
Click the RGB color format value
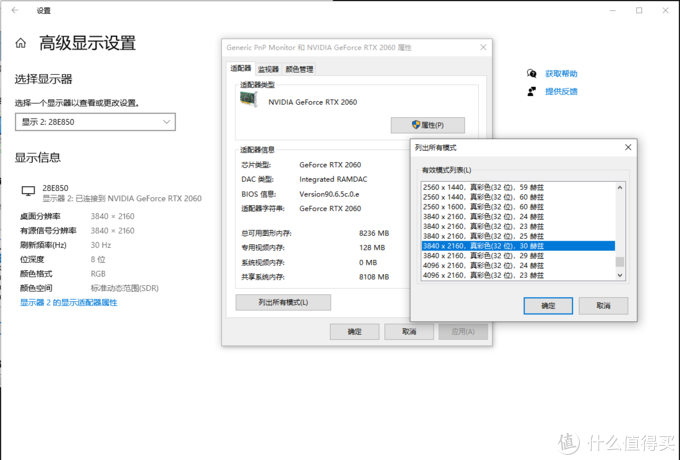[98, 274]
